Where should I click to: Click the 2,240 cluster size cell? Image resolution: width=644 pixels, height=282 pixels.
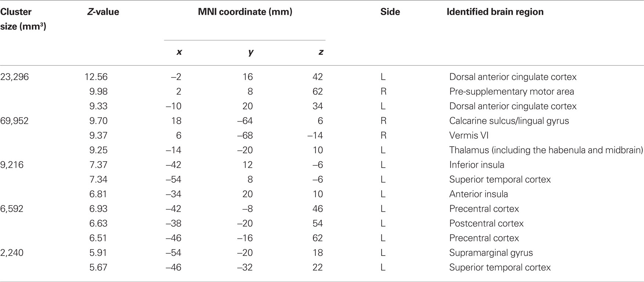coord(12,253)
